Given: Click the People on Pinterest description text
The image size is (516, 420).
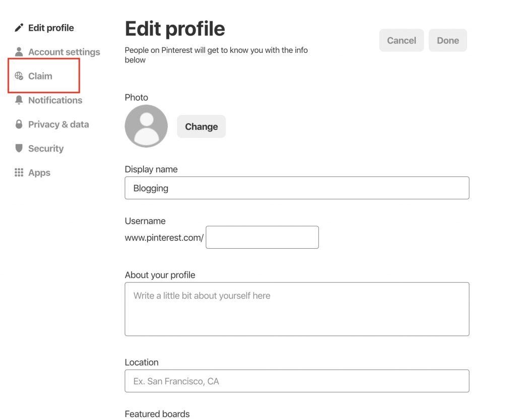Looking at the screenshot, I should point(216,55).
